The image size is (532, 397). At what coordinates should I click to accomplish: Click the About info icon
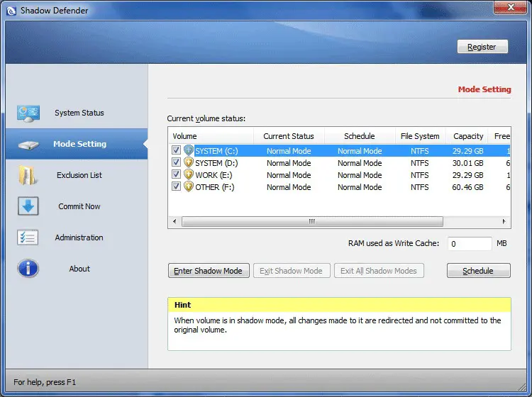pos(28,269)
